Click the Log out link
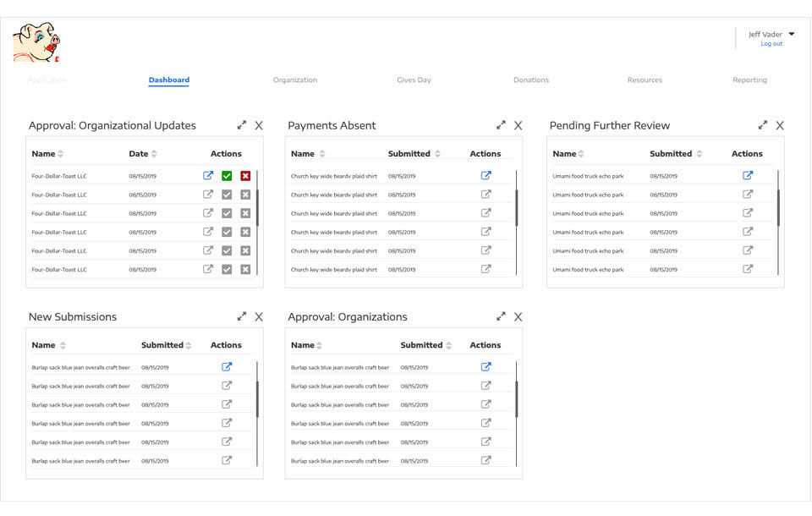The height and width of the screenshot is (516, 812). pyautogui.click(x=771, y=44)
